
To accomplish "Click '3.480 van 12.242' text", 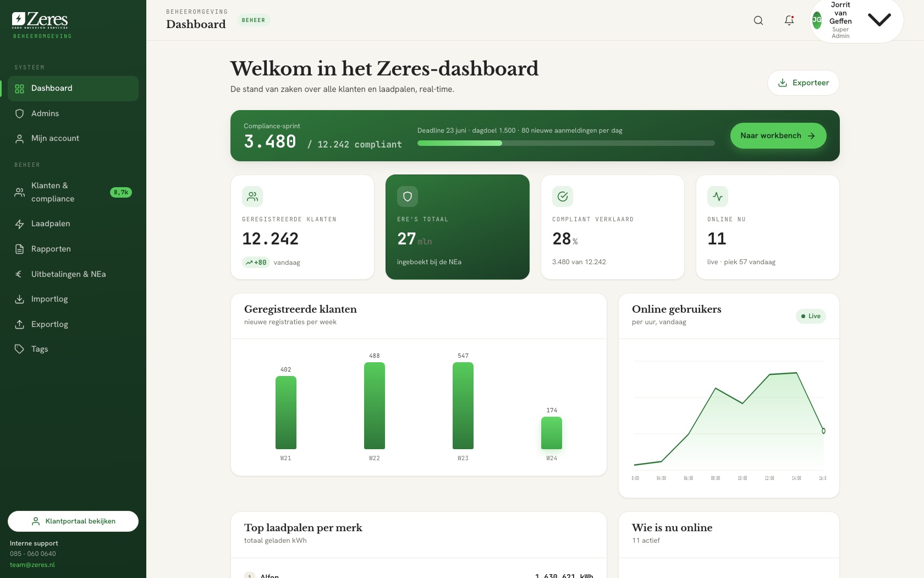I will (x=579, y=262).
